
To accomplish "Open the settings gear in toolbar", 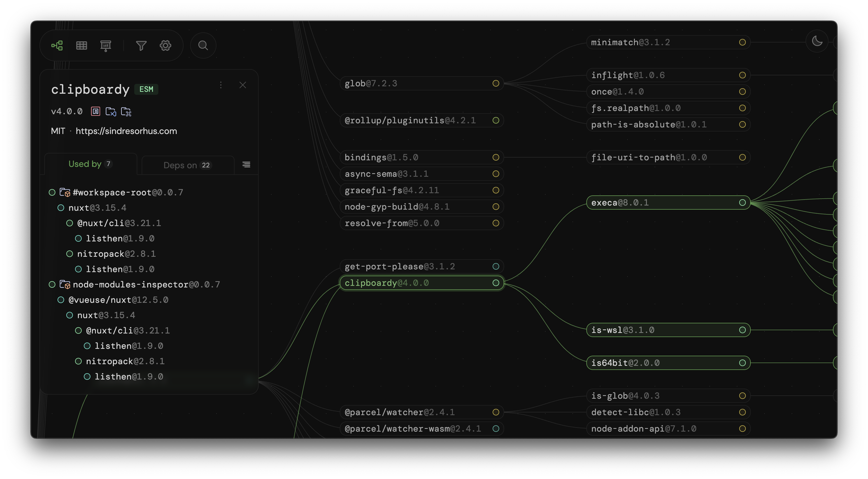I will click(x=165, y=45).
